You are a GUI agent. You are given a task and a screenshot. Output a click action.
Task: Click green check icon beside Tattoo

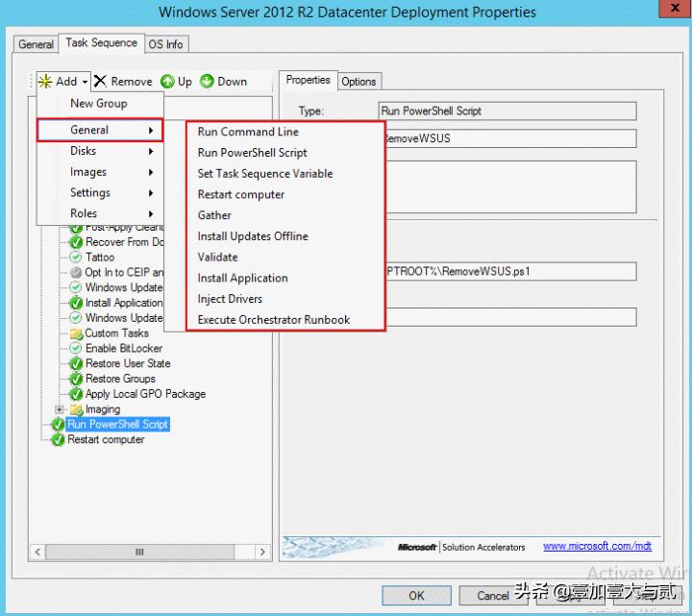coord(76,258)
